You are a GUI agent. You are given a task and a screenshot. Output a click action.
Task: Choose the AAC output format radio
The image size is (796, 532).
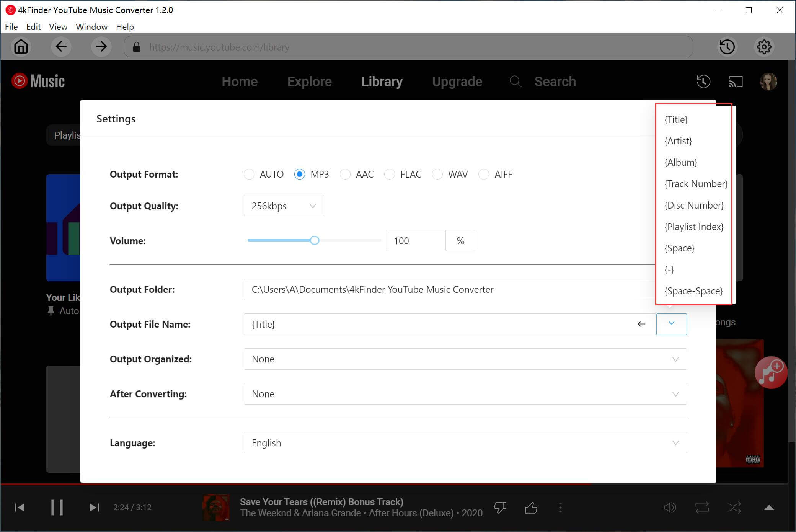click(345, 175)
